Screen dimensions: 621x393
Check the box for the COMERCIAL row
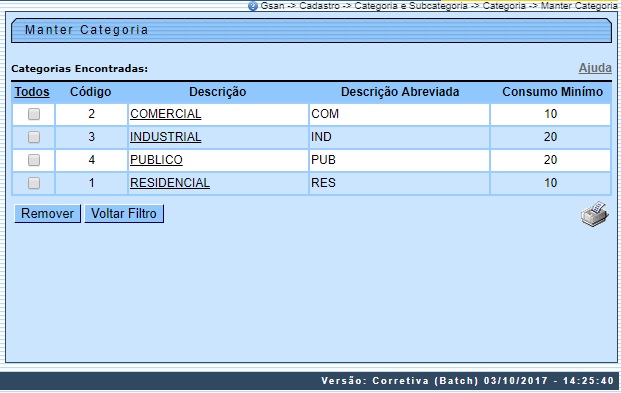pyautogui.click(x=34, y=114)
